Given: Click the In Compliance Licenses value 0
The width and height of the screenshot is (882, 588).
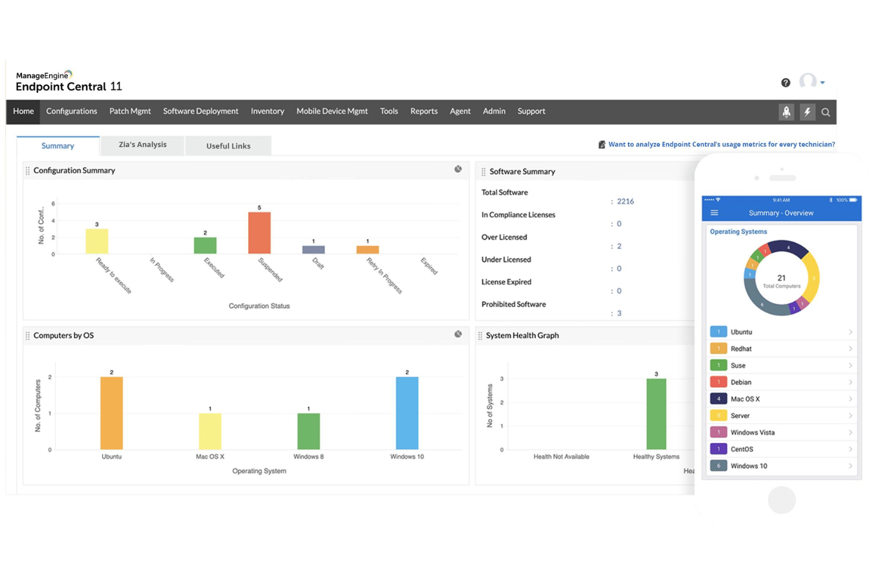Looking at the screenshot, I should click(619, 224).
